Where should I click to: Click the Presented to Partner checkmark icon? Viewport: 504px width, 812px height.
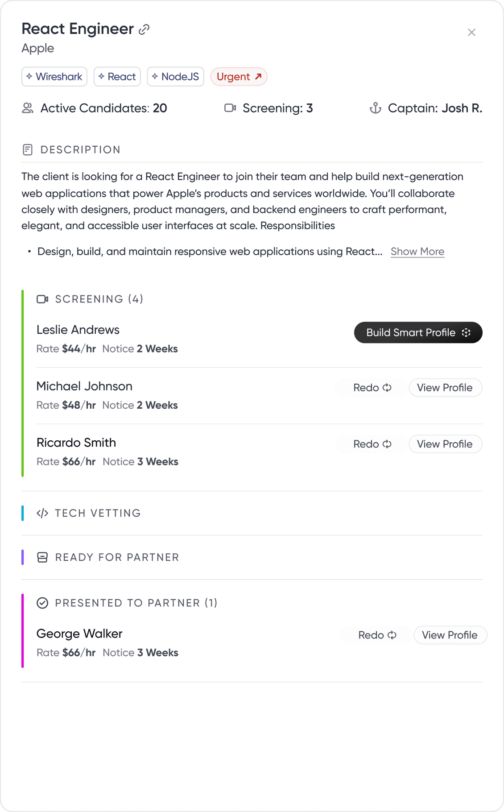[42, 603]
